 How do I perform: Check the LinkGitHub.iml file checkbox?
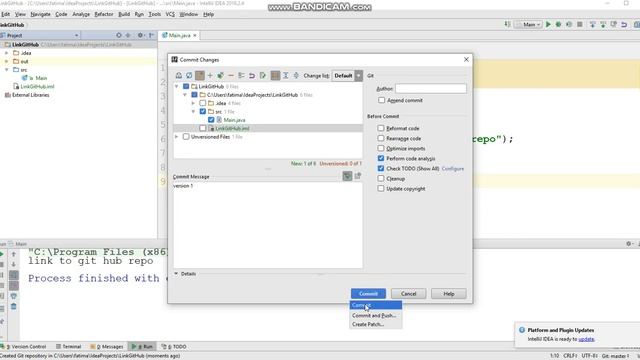(202, 128)
